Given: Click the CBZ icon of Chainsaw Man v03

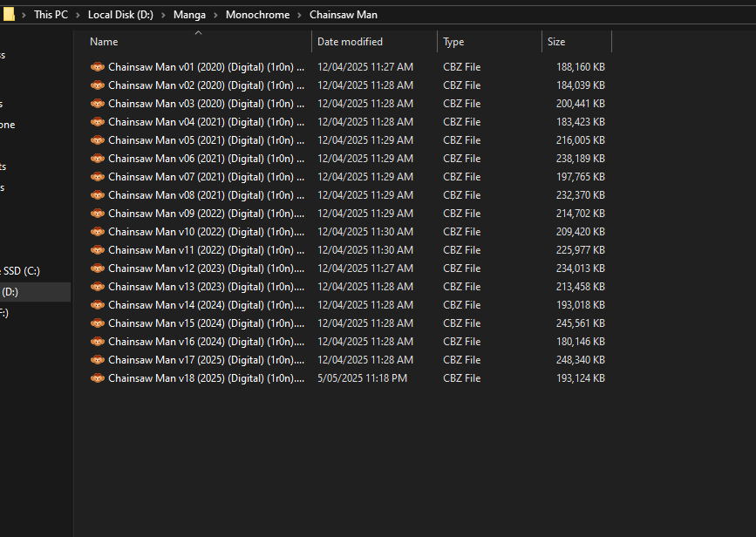Looking at the screenshot, I should click(x=98, y=104).
